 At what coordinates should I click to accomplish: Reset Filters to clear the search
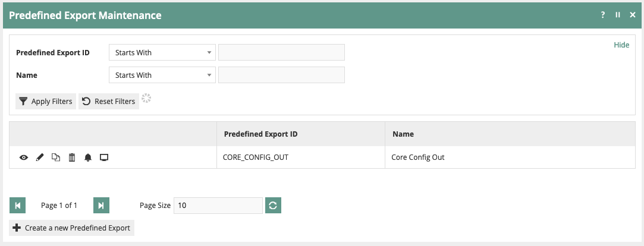point(109,102)
